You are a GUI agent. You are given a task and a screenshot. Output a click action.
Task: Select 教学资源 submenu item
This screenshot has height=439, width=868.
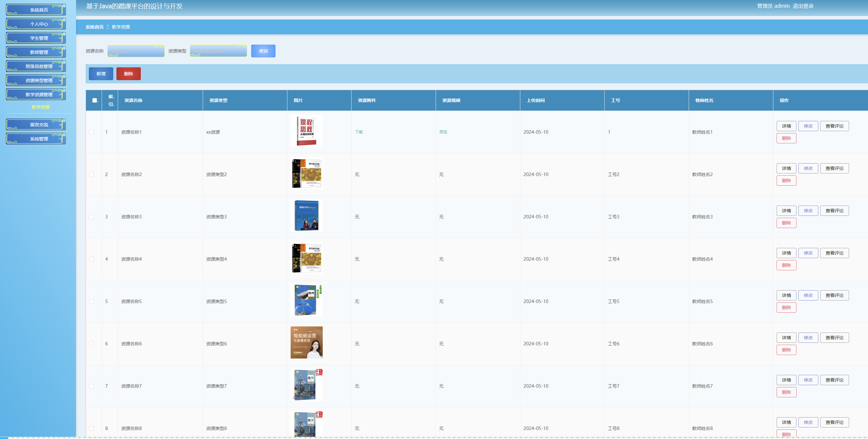pyautogui.click(x=40, y=107)
